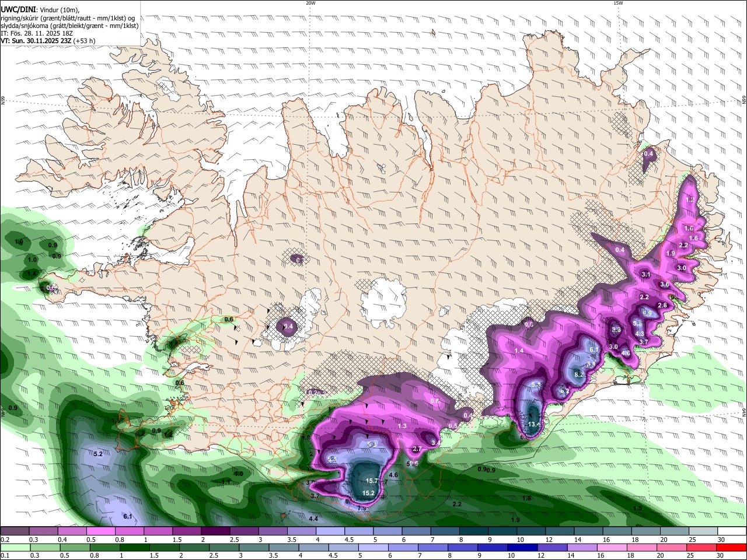Click the 20W longitude label
747x560 pixels.
tap(310, 3)
